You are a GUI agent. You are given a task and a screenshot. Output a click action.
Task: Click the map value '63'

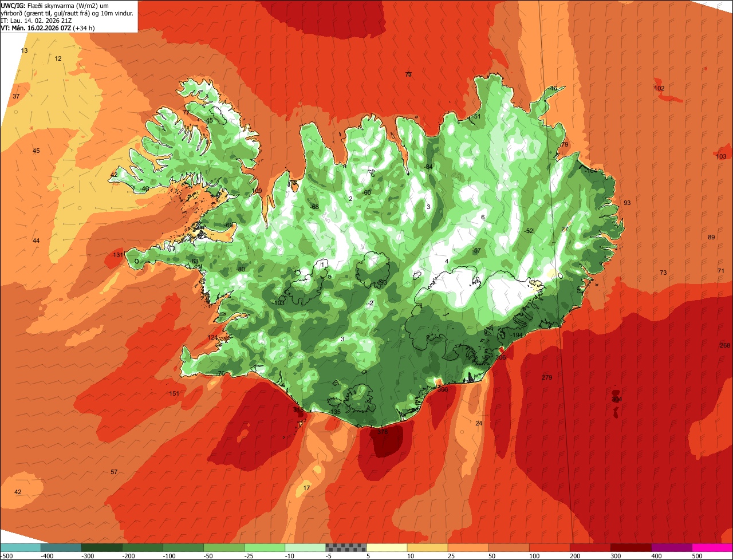[195, 261]
